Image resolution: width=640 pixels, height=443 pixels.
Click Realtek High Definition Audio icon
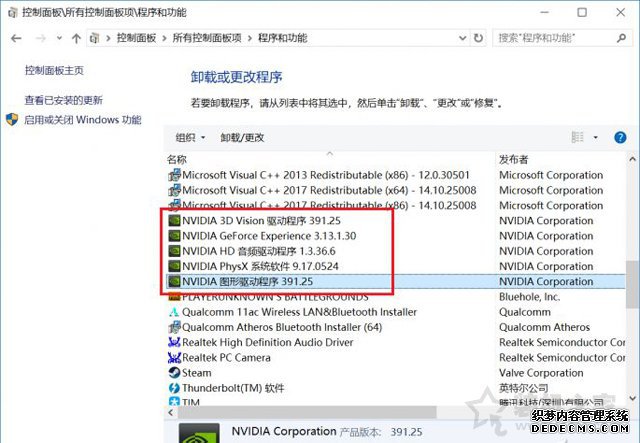(x=174, y=342)
